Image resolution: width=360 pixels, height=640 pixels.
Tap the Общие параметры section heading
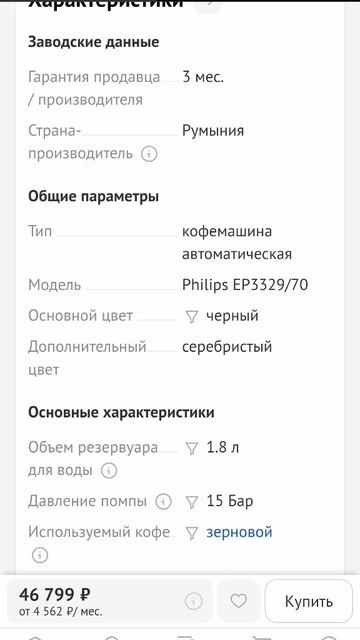93,197
